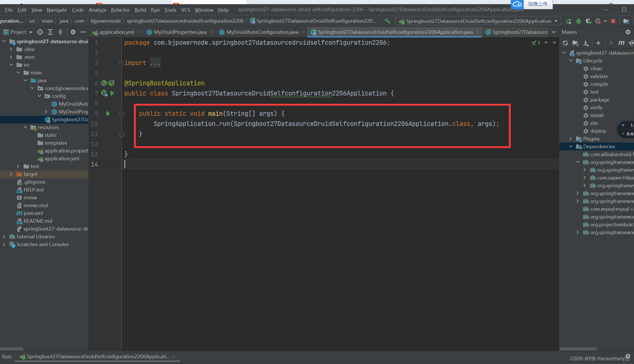Click Select Opened File crosshair icon

[x=40, y=32]
